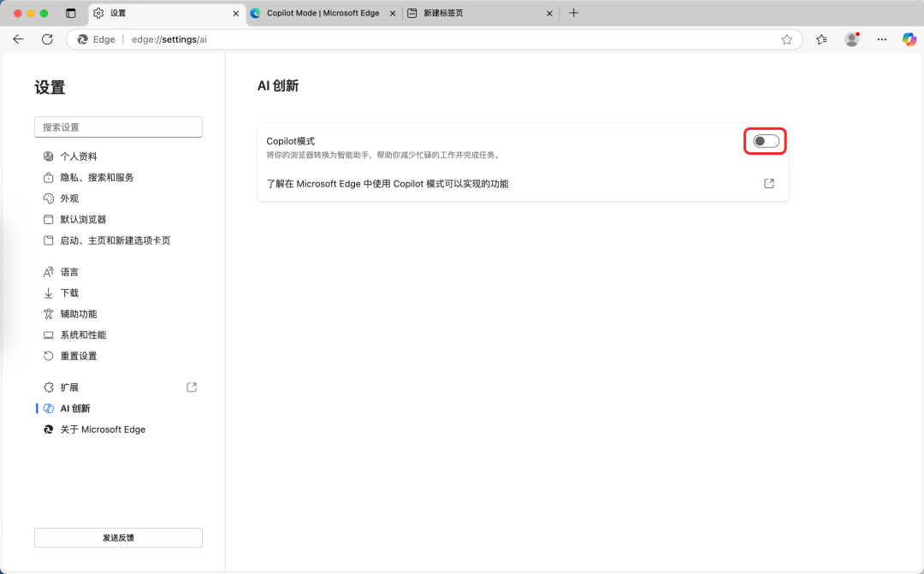The image size is (924, 574).
Task: Open the Favorites list icon
Action: coord(821,39)
